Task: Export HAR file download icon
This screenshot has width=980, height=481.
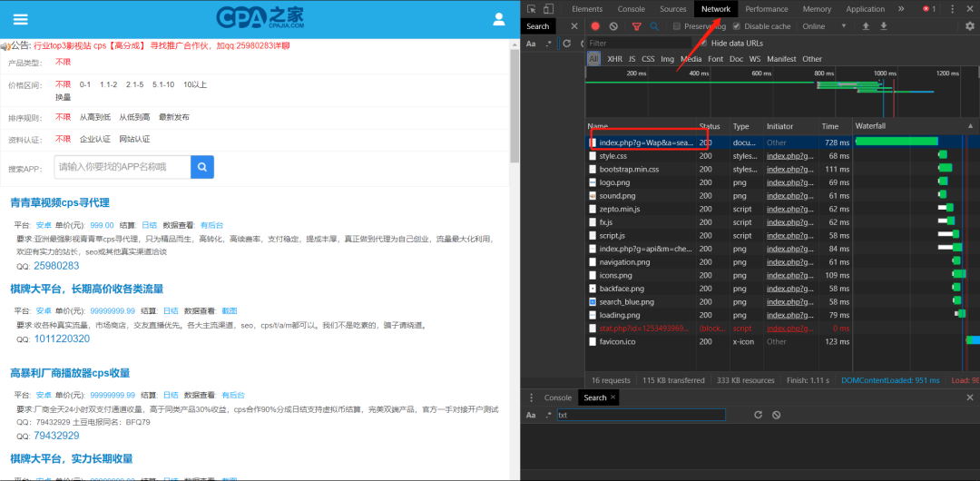Action: 884,26
